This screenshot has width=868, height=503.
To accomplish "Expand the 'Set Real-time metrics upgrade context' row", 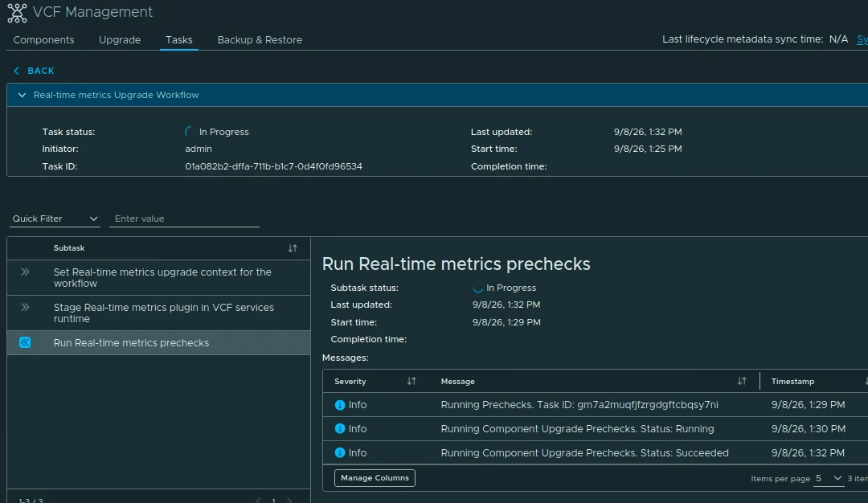I will click(25, 272).
